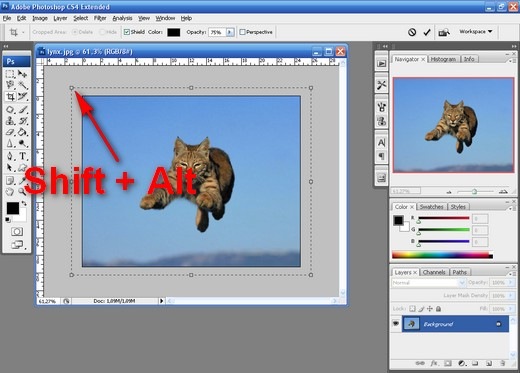Select the Eraser tool
The image size is (520, 373).
coord(10,132)
